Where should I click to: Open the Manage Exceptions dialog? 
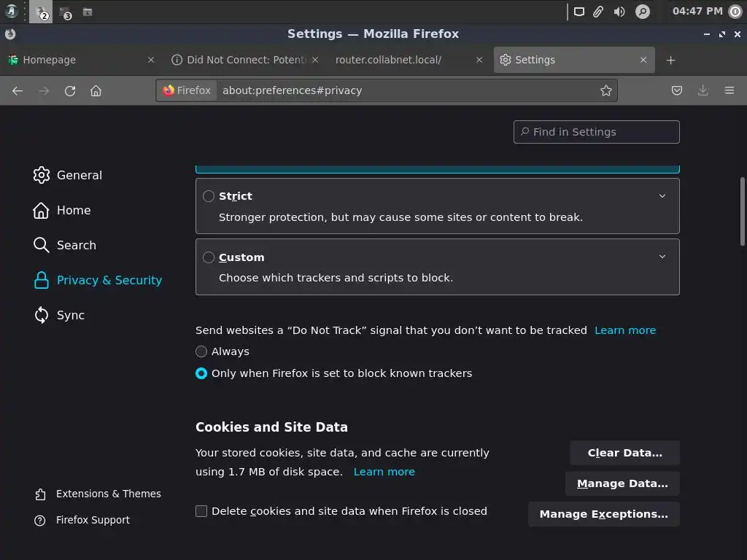coord(603,514)
